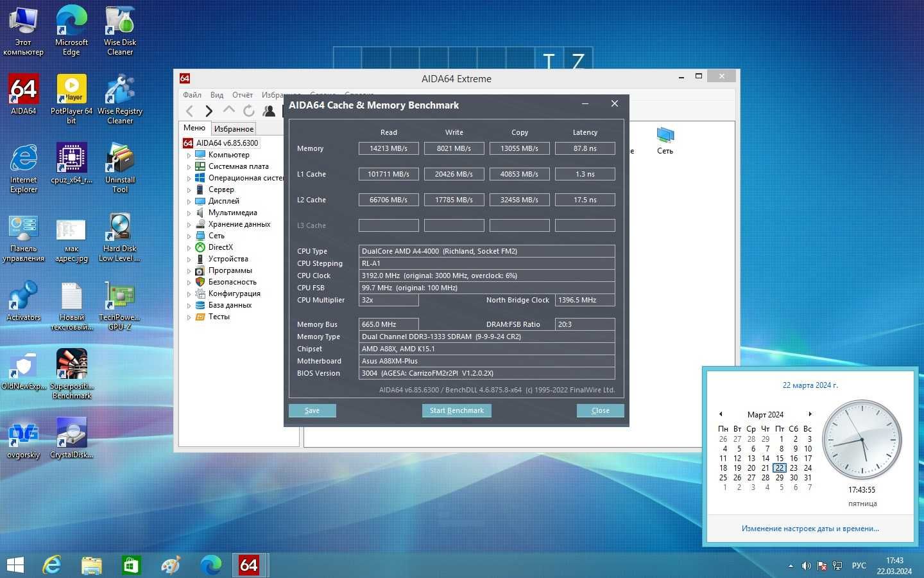The height and width of the screenshot is (578, 924).
Task: Select Безопасность in the tree
Action: click(232, 282)
